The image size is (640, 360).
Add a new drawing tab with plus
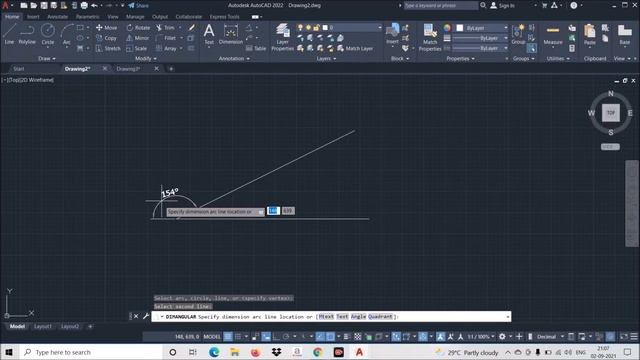point(171,69)
